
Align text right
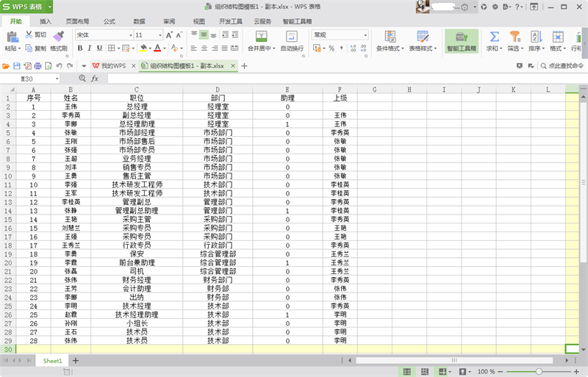pos(215,48)
